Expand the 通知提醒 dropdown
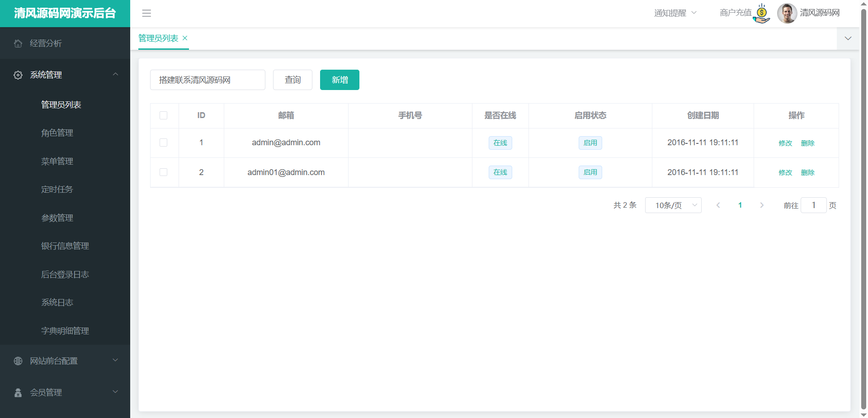Screen dimensions: 868x418 [675, 13]
